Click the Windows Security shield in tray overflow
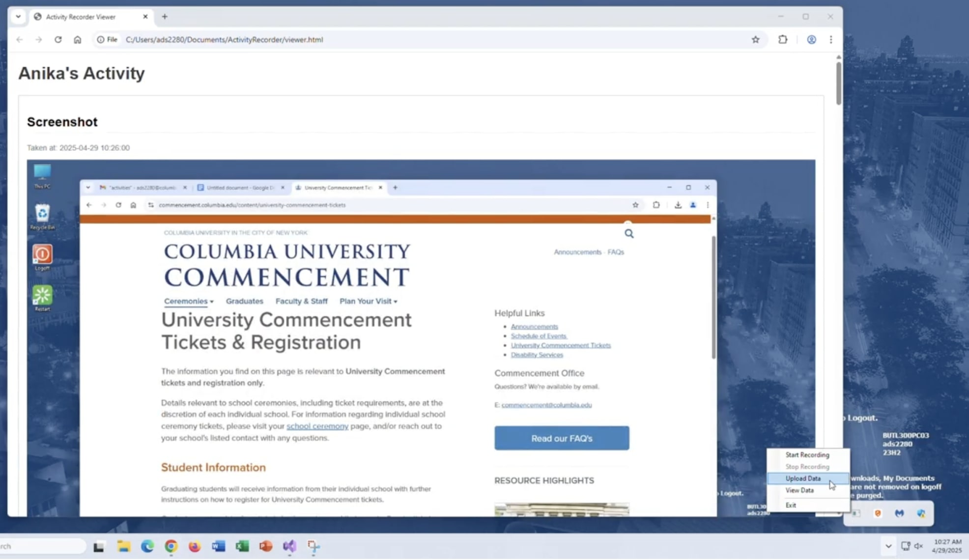The image size is (969, 560). [x=921, y=513]
